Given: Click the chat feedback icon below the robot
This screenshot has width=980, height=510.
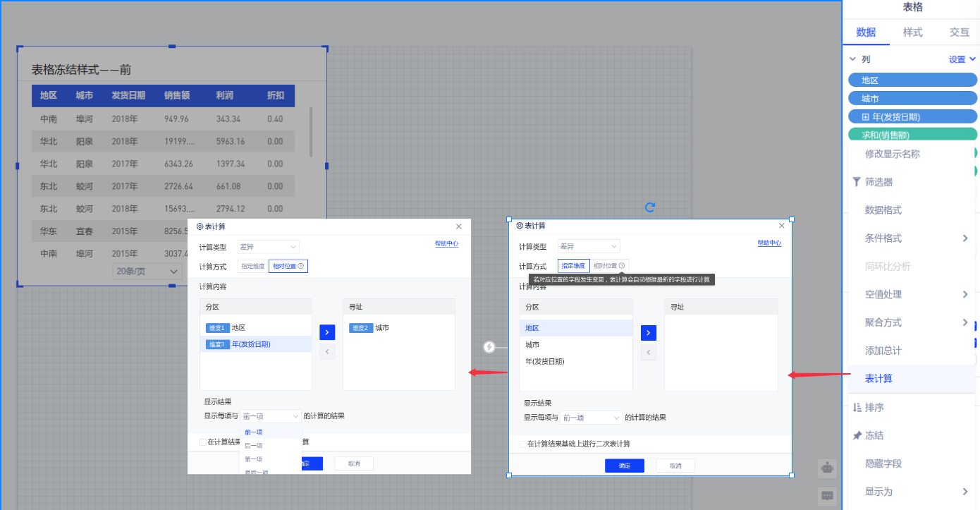Looking at the screenshot, I should coord(828,495).
